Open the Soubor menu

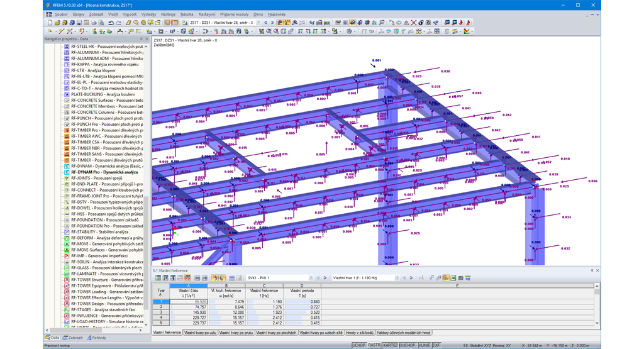[x=61, y=14]
